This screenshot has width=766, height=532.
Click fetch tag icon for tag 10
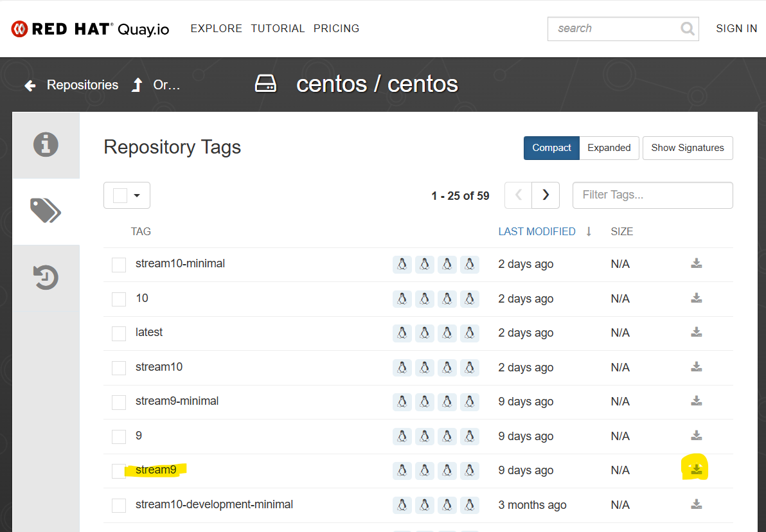point(697,298)
